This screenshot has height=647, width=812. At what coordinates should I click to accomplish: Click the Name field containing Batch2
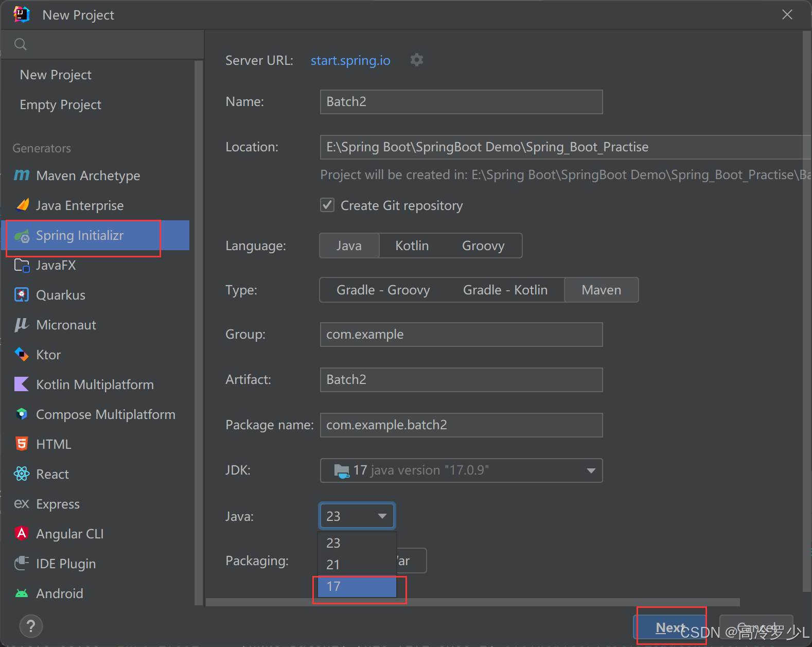coord(461,102)
